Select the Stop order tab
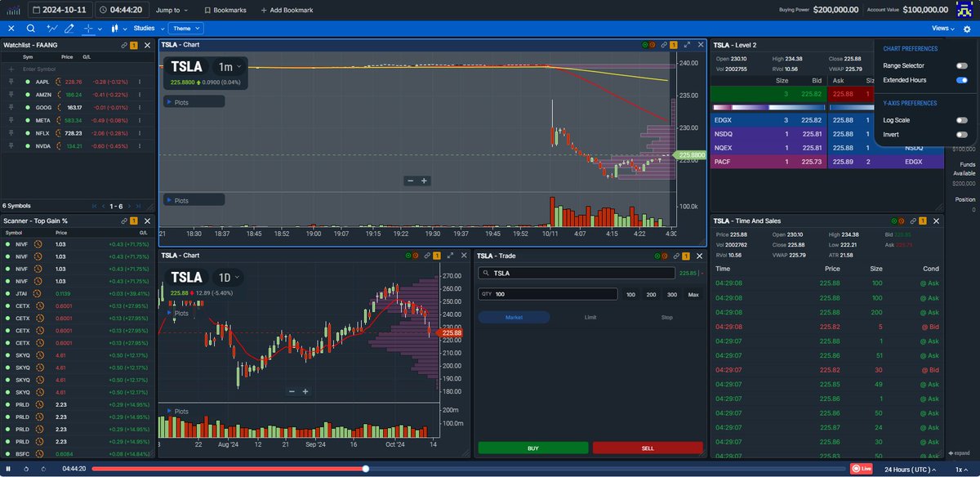Viewport: 980px width, 477px height. coord(667,316)
